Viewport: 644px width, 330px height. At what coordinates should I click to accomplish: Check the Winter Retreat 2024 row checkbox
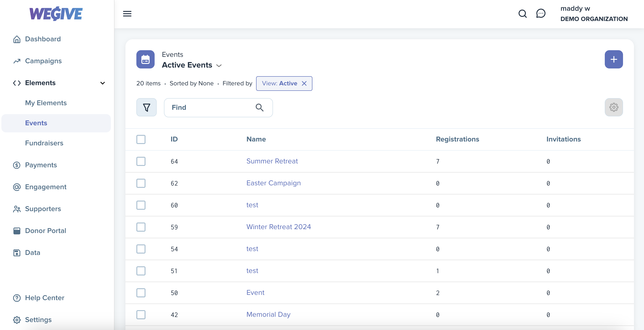pos(141,227)
